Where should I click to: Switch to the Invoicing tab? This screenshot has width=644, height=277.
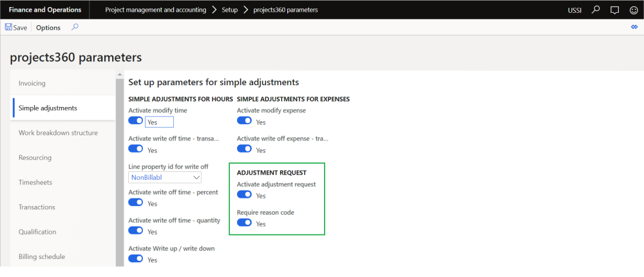pos(32,83)
